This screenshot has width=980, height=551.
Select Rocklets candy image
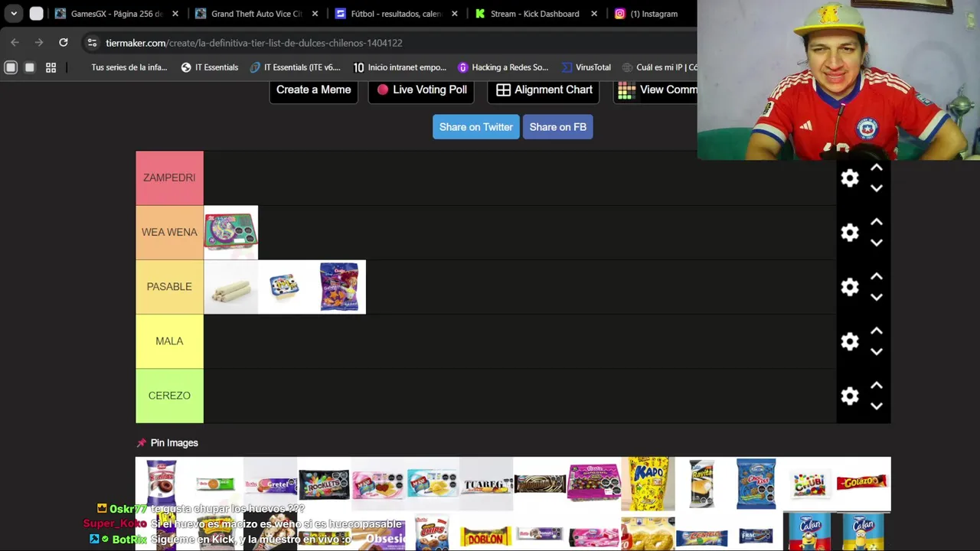pyautogui.click(x=324, y=484)
